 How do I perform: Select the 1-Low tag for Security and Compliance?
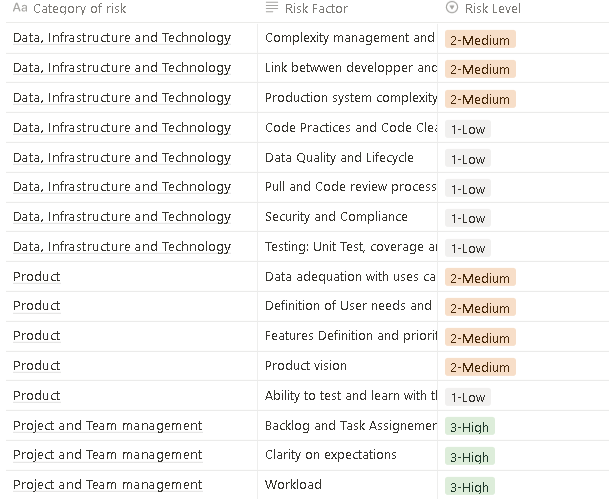[x=467, y=218]
